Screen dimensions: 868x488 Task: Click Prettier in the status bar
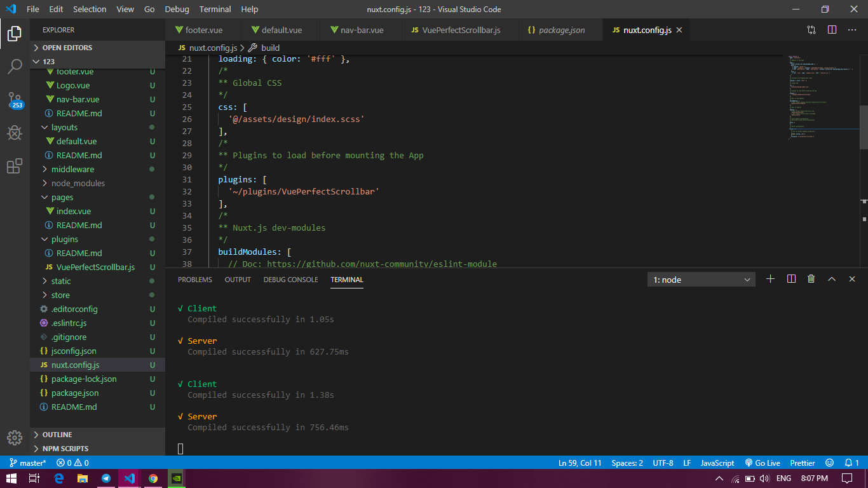[x=803, y=463]
